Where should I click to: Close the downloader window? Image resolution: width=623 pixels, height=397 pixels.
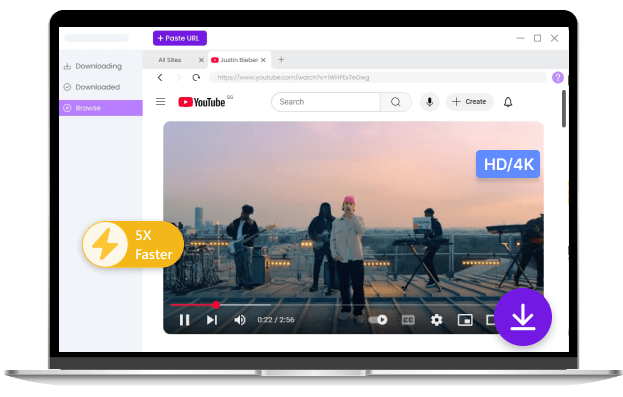point(555,38)
